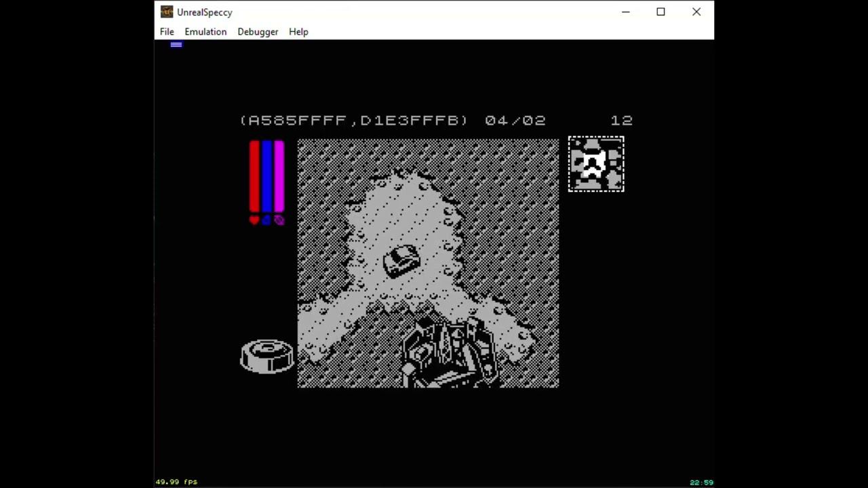Open the File menu
The height and width of the screenshot is (488, 868).
(167, 32)
